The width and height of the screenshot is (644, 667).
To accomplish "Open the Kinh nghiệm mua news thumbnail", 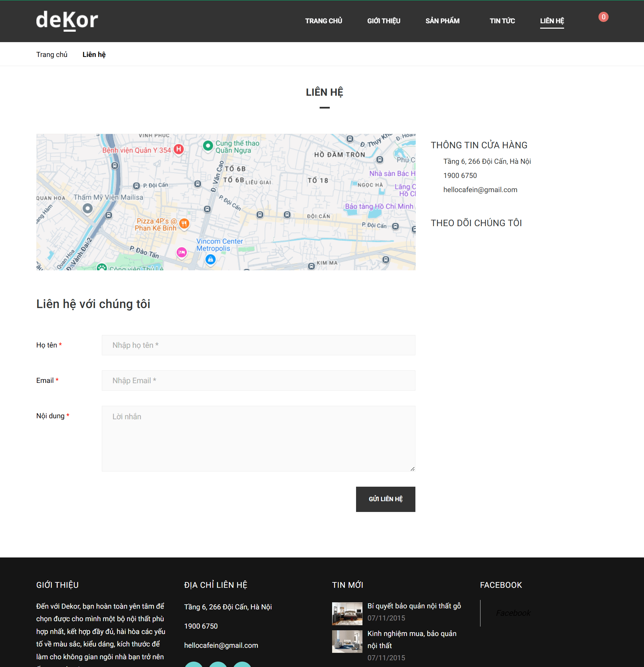I will (x=347, y=641).
